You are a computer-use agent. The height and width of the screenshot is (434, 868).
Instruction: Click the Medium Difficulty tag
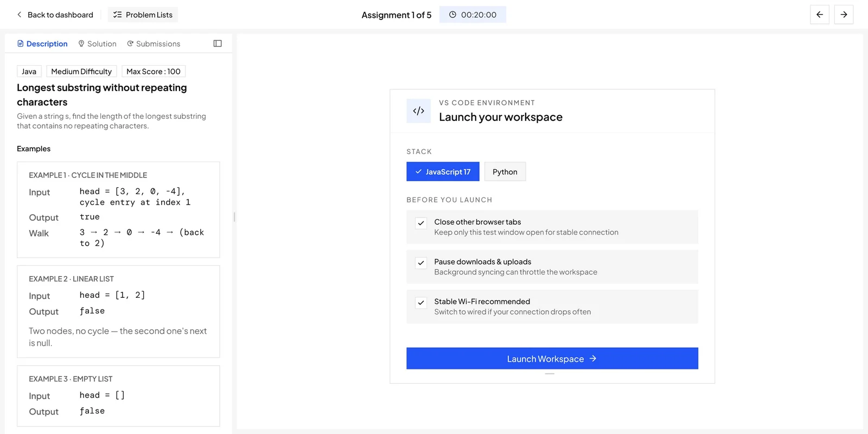[x=81, y=72]
